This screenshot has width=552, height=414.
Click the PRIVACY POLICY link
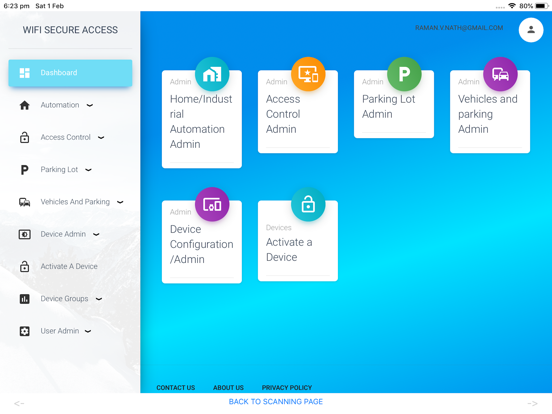coord(287,388)
